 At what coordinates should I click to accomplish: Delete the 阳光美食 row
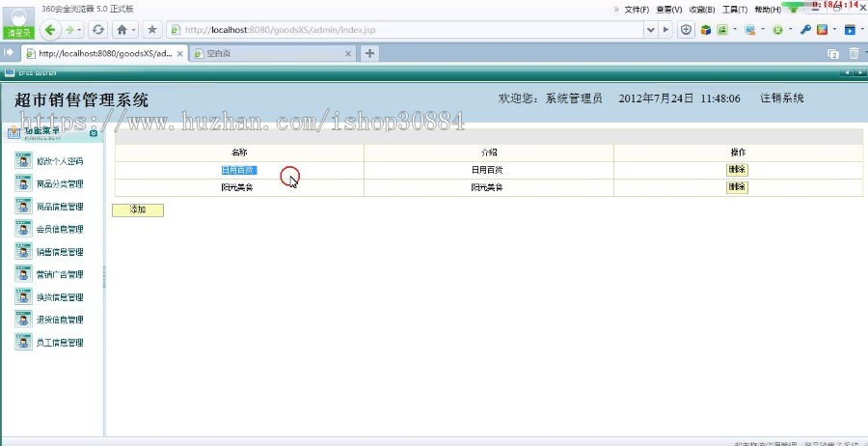737,187
